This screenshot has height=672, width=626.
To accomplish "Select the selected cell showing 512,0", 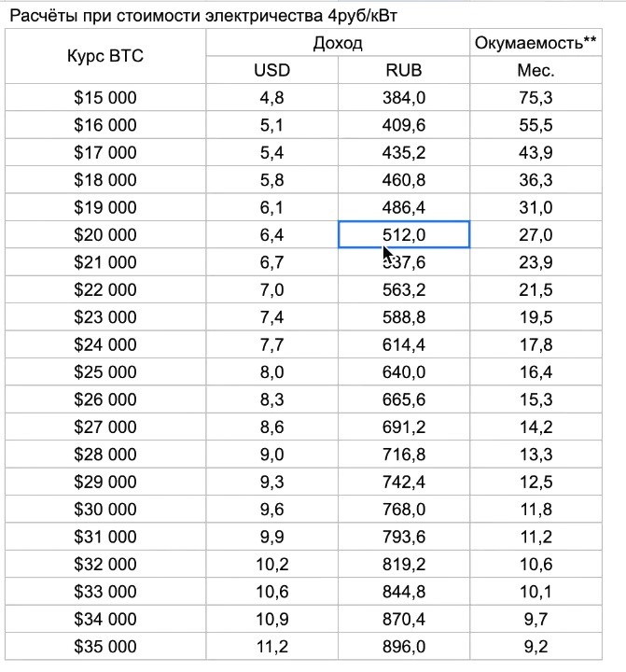I will click(x=404, y=234).
